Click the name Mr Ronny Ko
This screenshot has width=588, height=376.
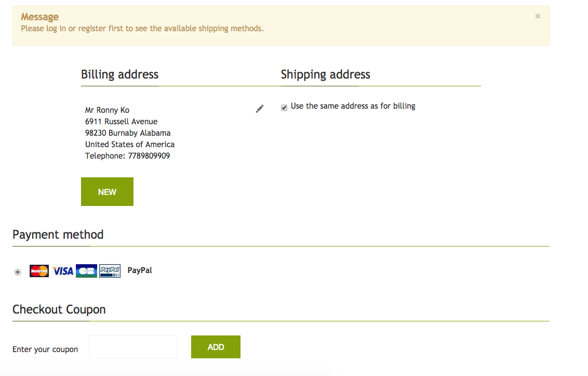click(107, 110)
